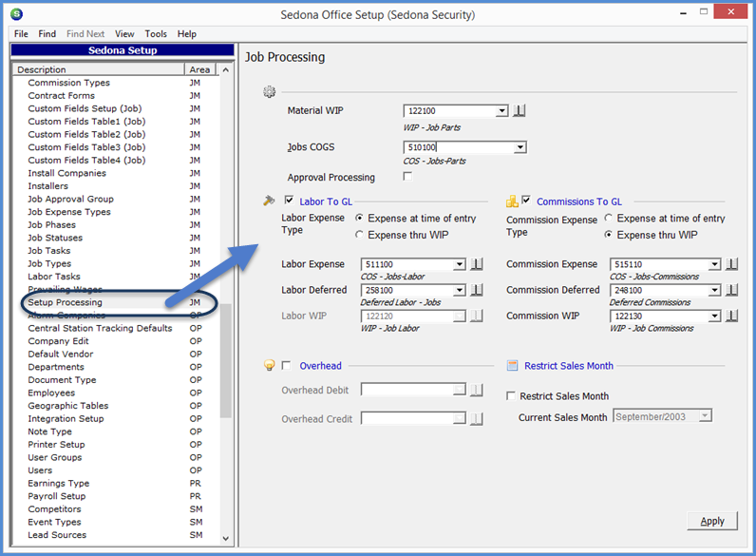Click the Overhead section link
This screenshot has height=556, width=756.
(321, 366)
